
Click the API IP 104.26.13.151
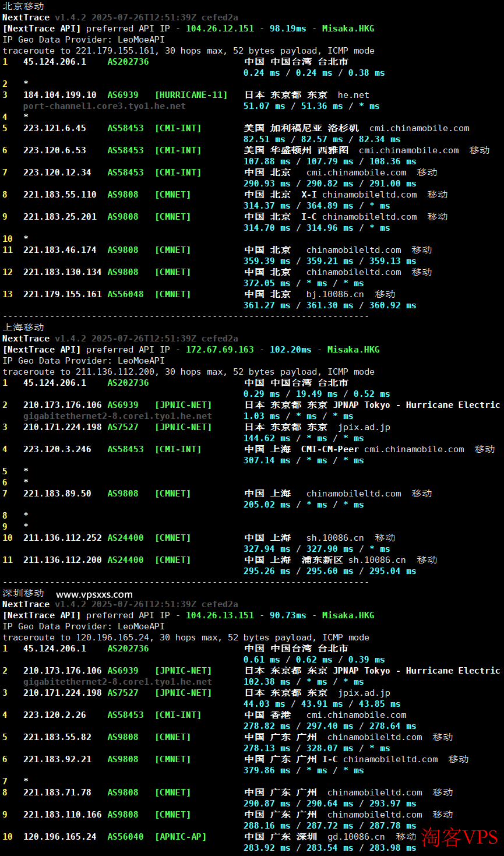(x=220, y=615)
